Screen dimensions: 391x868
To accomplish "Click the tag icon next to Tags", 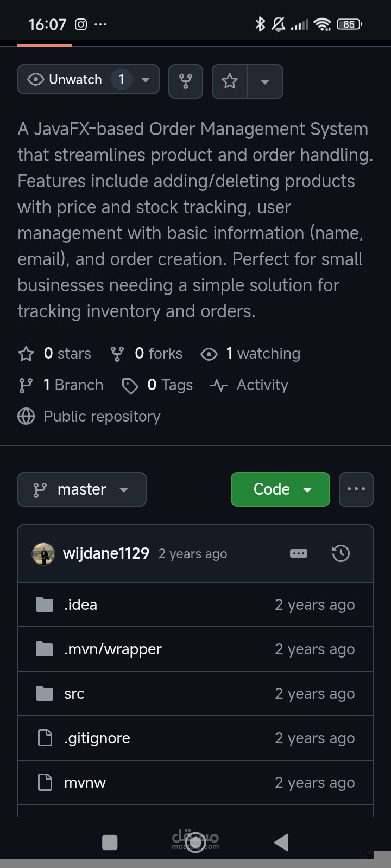I will (130, 385).
